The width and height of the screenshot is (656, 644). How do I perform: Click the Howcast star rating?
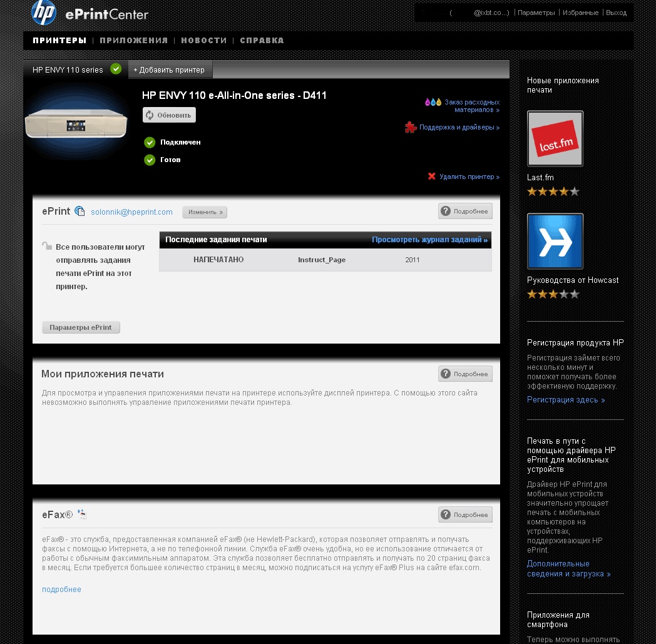pyautogui.click(x=553, y=294)
